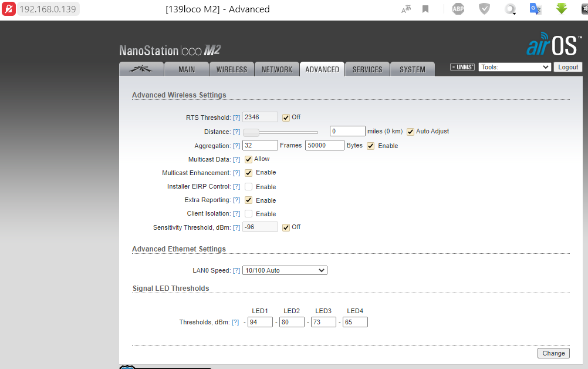The width and height of the screenshot is (588, 369).
Task: Click the airOS logo
Action: point(554,45)
